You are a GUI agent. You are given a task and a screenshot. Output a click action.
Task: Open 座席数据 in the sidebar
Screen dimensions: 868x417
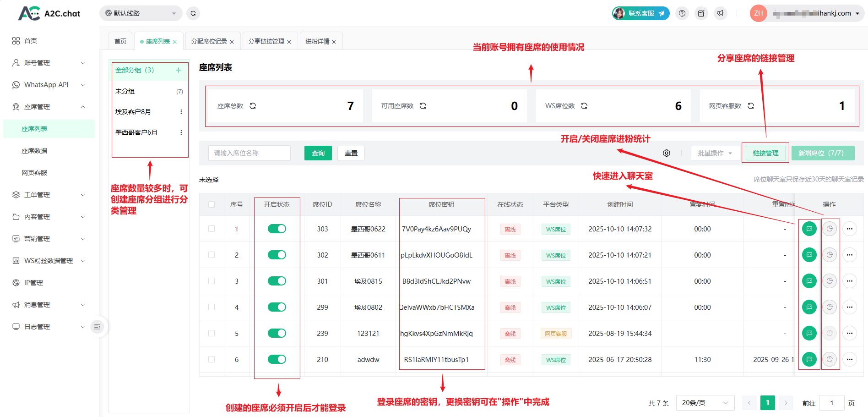(x=34, y=151)
